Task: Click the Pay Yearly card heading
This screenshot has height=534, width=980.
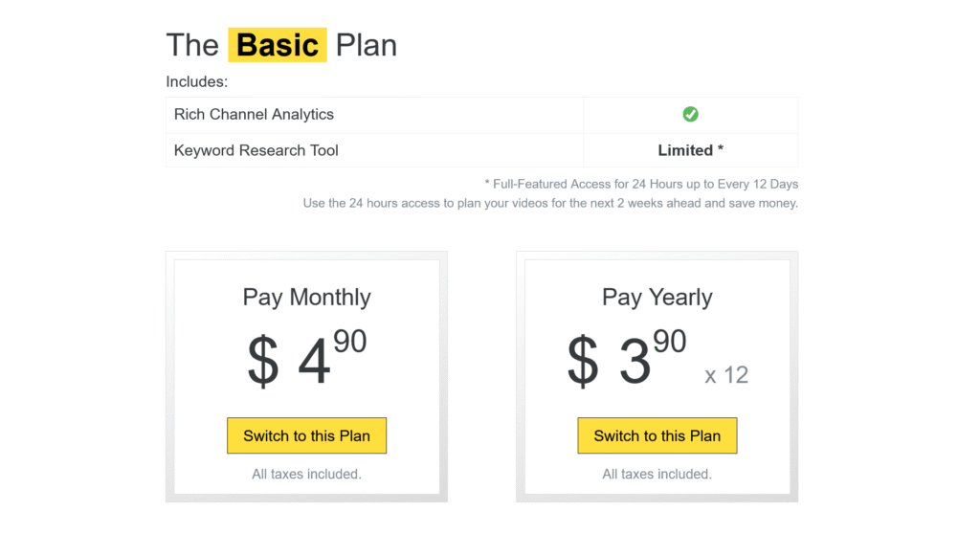Action: [657, 297]
